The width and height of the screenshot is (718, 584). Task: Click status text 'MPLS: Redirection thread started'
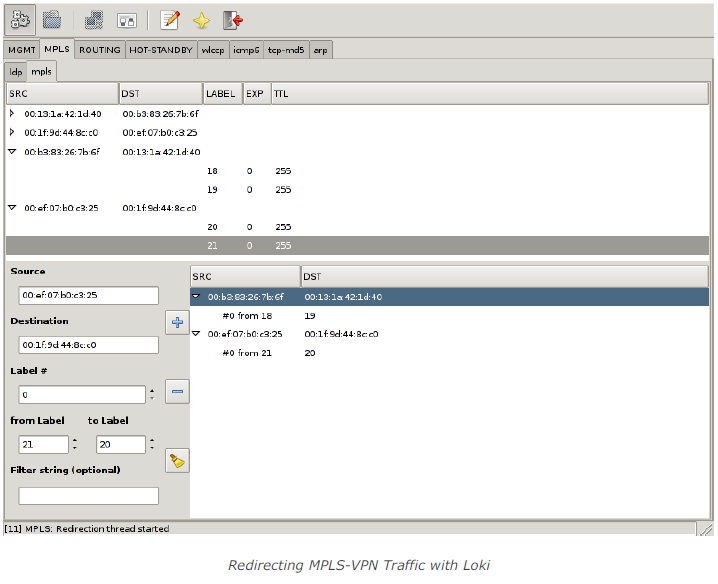click(x=97, y=529)
